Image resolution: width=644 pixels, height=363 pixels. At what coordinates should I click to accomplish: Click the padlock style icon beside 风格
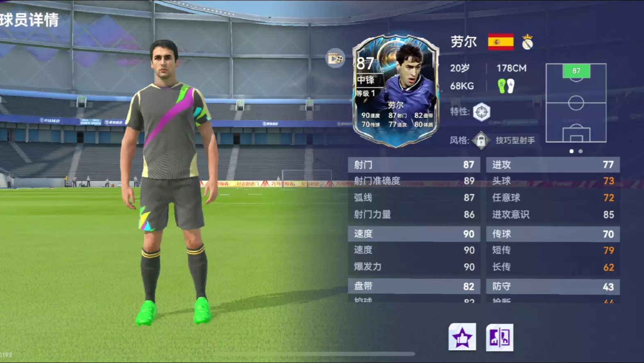tap(481, 141)
